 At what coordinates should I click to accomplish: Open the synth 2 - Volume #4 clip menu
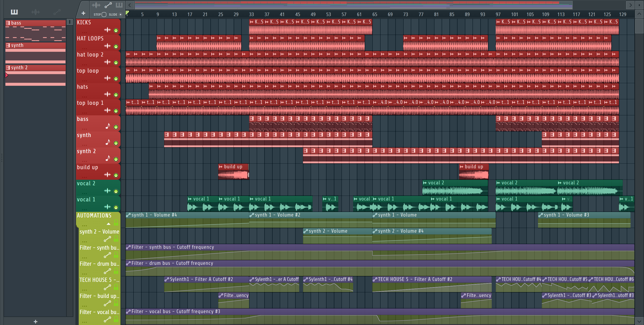pos(375,231)
